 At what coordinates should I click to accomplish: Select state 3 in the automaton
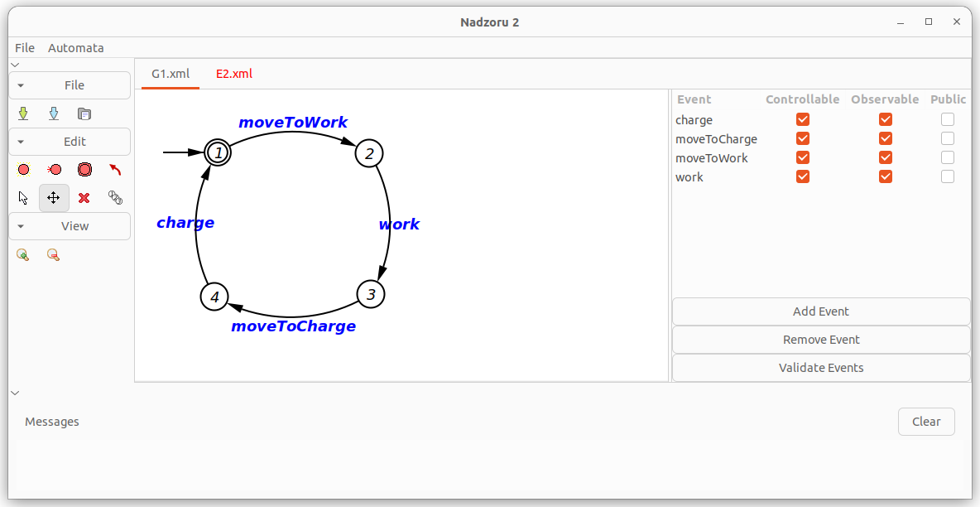(x=371, y=294)
